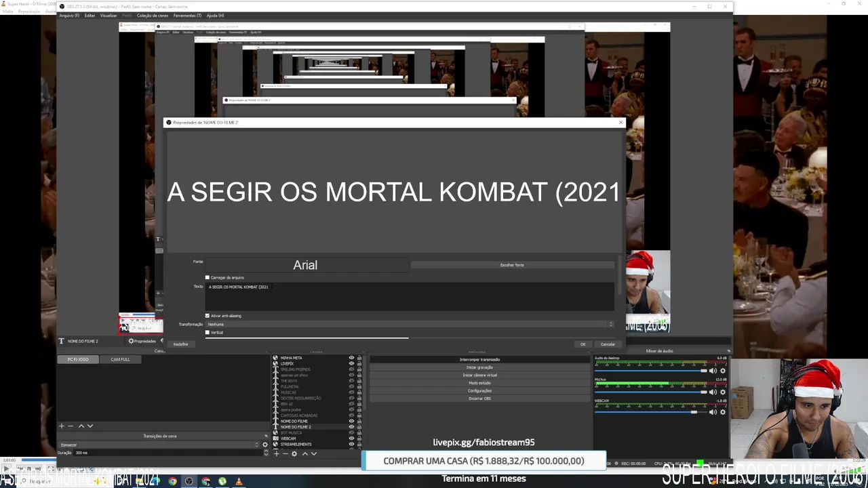The height and width of the screenshot is (488, 868).
Task: Mute WEBCAM audio speaker icon
Action: pos(713,412)
